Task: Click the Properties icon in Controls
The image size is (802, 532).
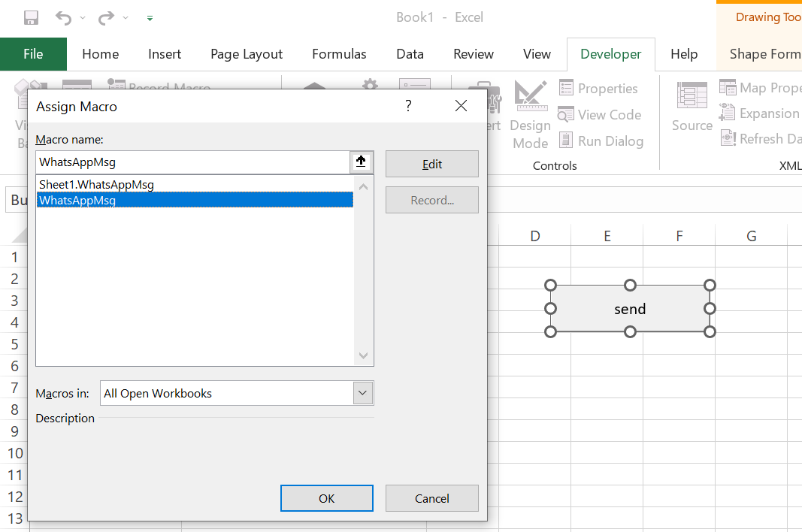Action: click(x=566, y=88)
